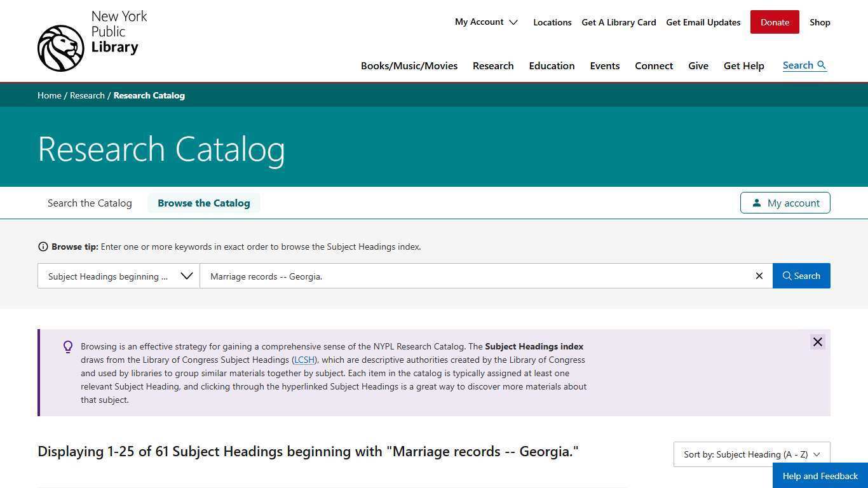Open the Help and Feedback button
Image resolution: width=868 pixels, height=488 pixels.
point(820,476)
